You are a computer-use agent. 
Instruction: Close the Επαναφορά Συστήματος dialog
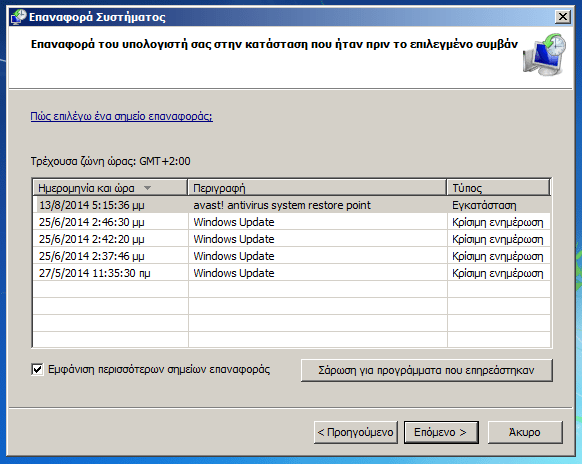tap(563, 17)
